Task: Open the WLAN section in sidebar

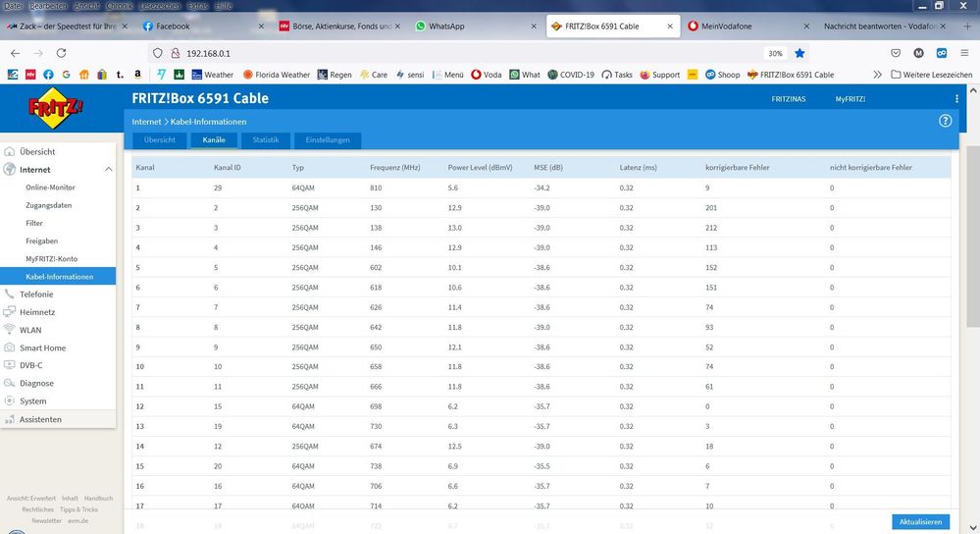Action: pos(30,330)
